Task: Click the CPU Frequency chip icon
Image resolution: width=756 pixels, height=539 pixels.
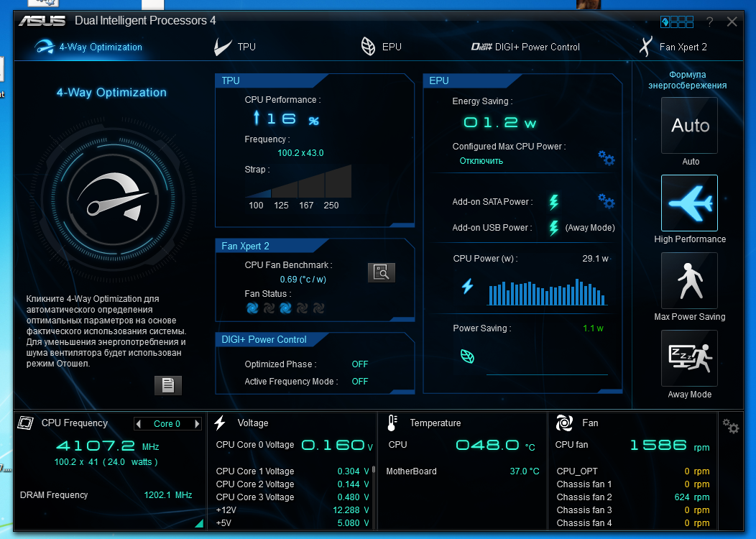Action: click(x=25, y=423)
